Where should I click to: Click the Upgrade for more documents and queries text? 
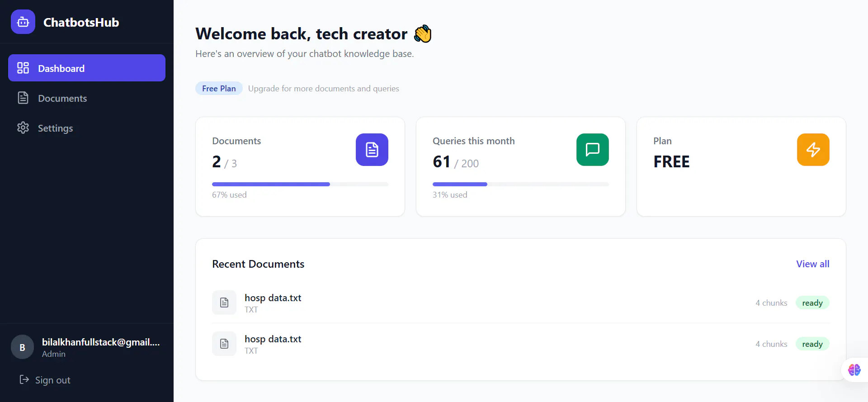pos(324,88)
